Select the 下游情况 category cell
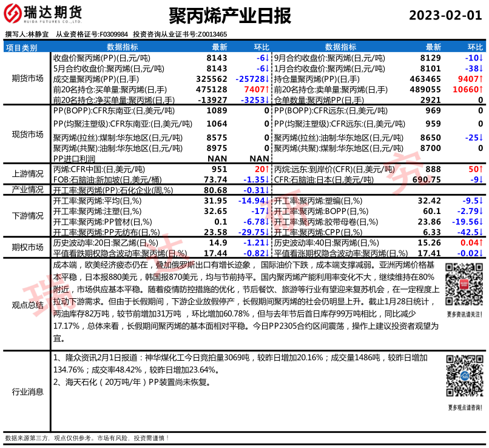Image resolution: width=489 pixels, height=448 pixels. click(x=27, y=216)
